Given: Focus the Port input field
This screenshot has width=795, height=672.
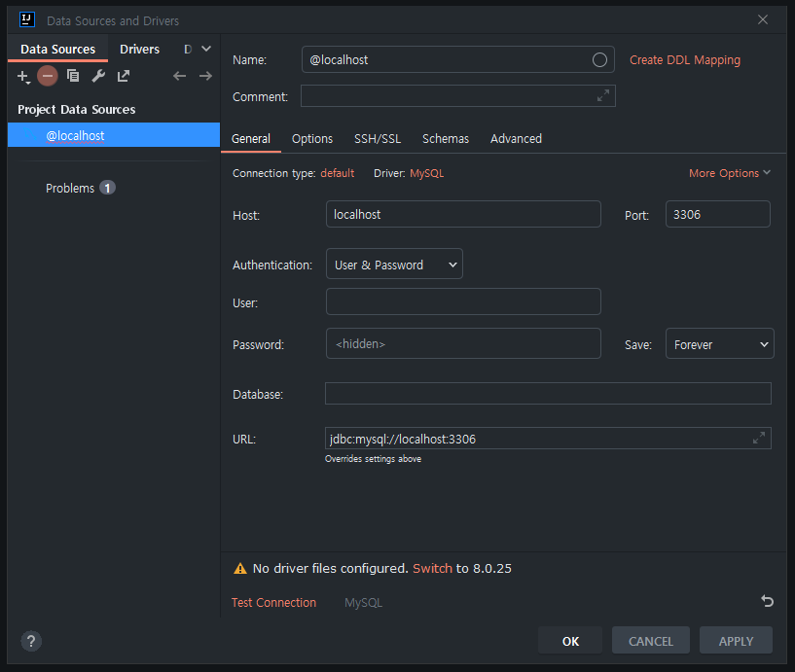Looking at the screenshot, I should point(717,214).
